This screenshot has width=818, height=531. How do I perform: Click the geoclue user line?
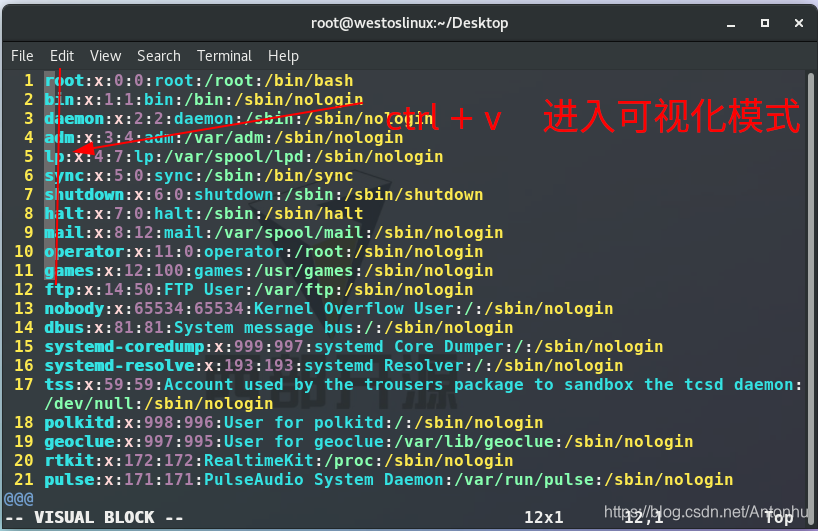click(x=369, y=441)
